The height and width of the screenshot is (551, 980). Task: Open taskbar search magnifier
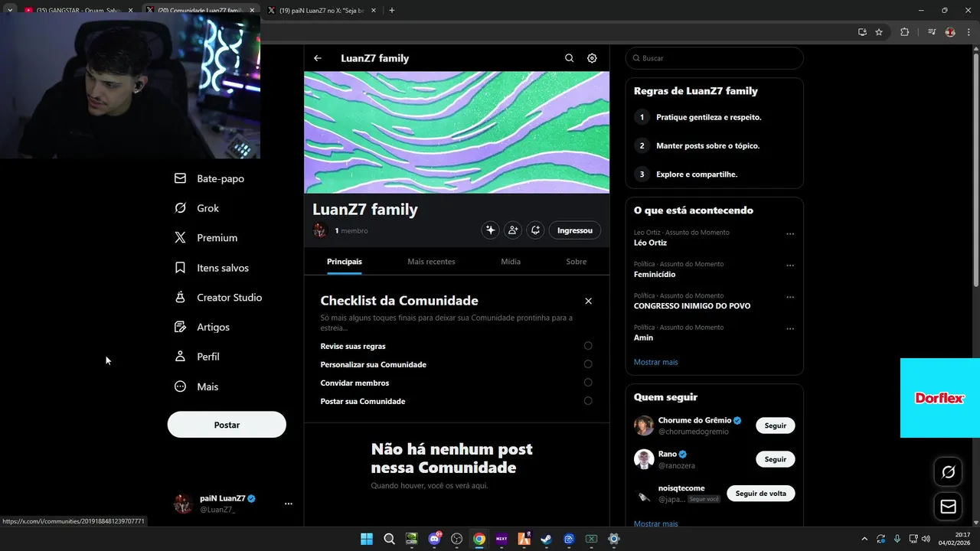click(389, 539)
